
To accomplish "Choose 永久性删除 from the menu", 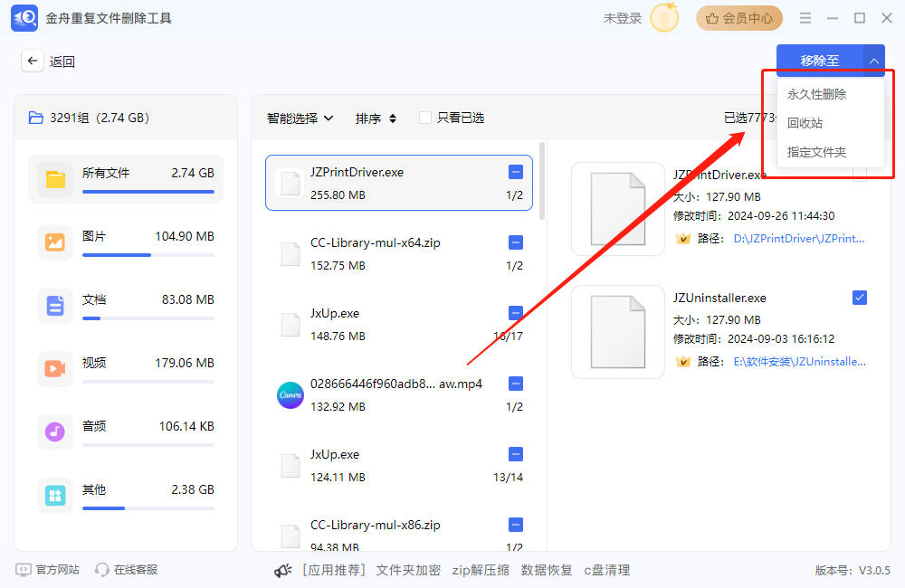I will click(x=830, y=94).
